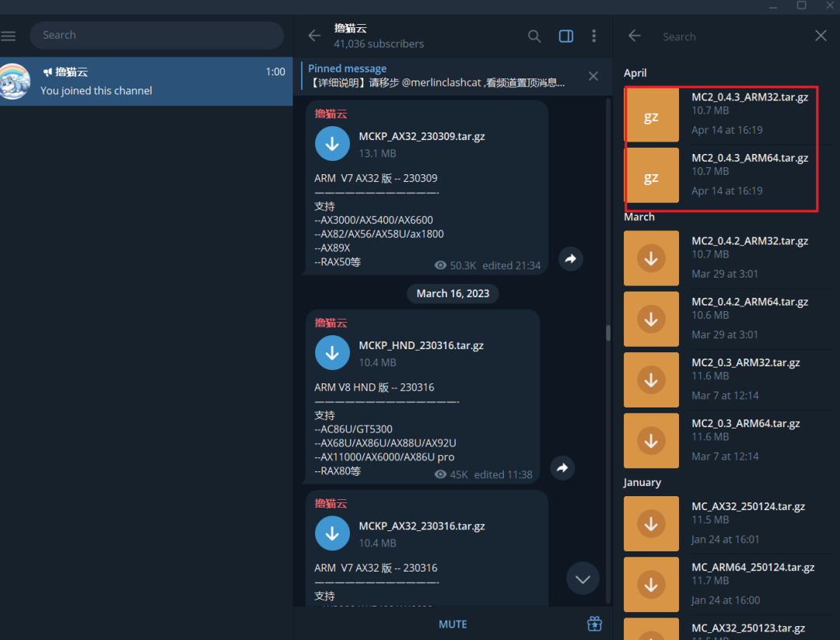Download MC2_0.4.2_ARM32.tar.gz file
Screen dimensions: 840x640
(x=651, y=258)
